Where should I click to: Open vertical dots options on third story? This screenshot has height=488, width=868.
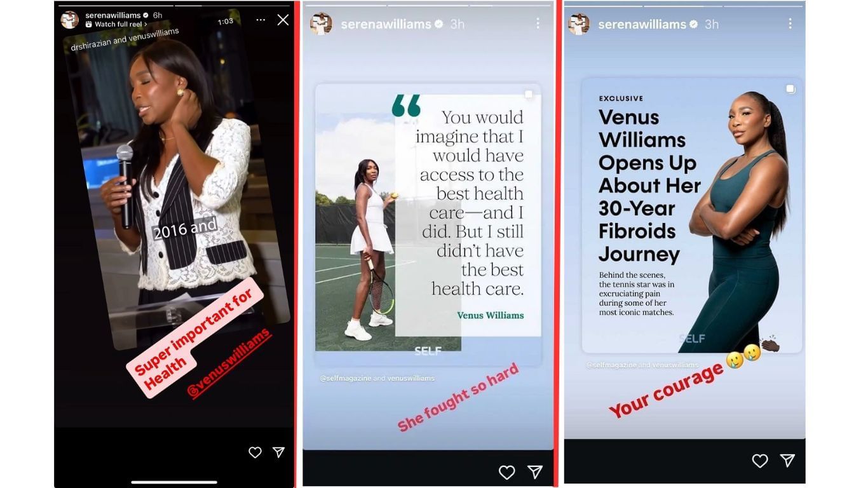click(x=790, y=24)
